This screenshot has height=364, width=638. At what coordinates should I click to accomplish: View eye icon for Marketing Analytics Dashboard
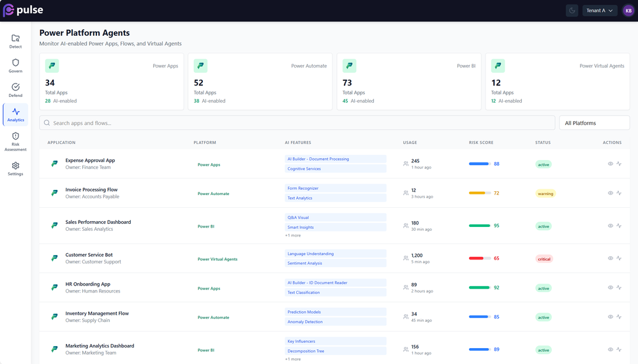611,349
